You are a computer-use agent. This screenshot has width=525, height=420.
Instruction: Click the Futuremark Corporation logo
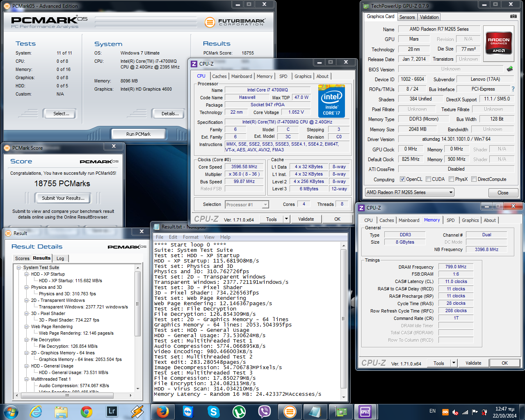[235, 22]
